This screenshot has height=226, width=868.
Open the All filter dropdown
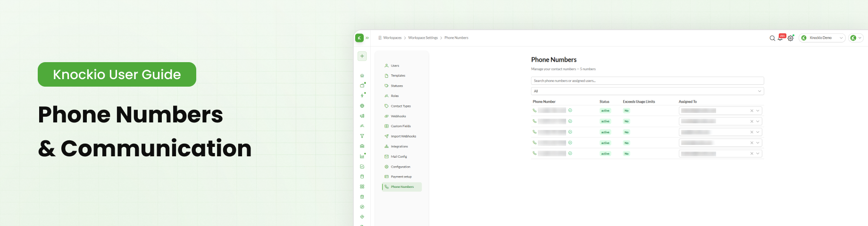coord(647,91)
